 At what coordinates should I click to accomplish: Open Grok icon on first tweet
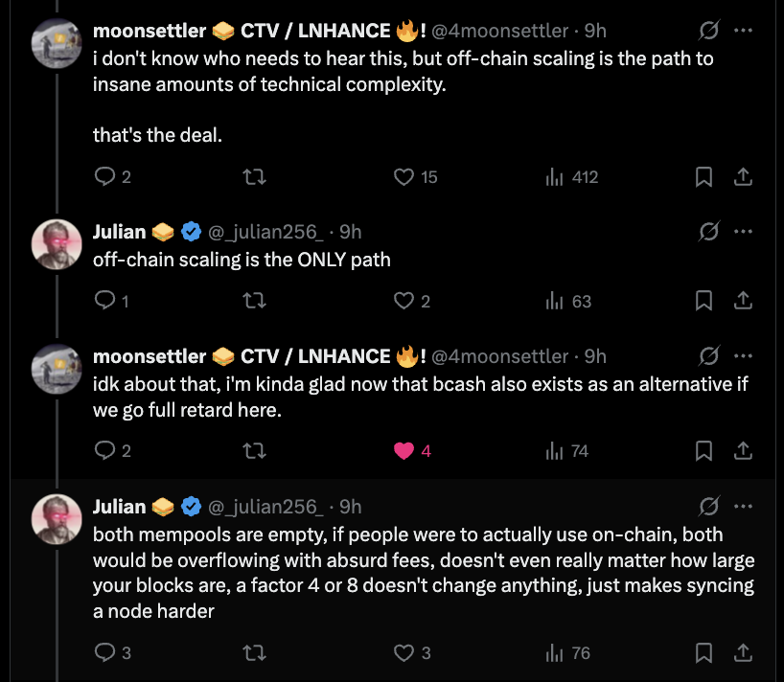(x=710, y=31)
